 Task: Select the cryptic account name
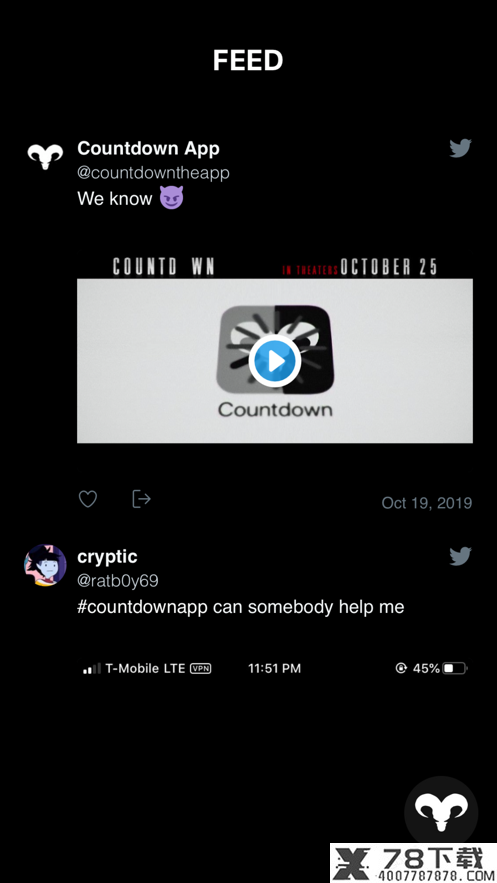click(107, 557)
